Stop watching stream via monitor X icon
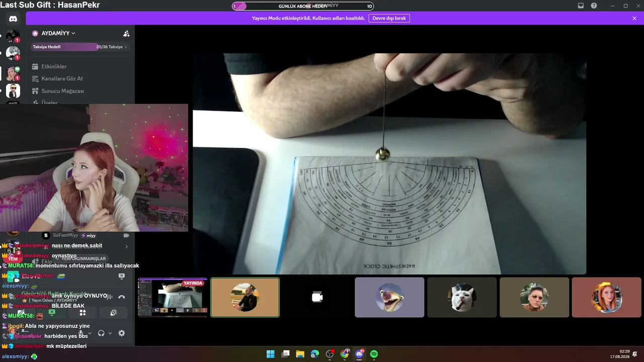 (121, 276)
